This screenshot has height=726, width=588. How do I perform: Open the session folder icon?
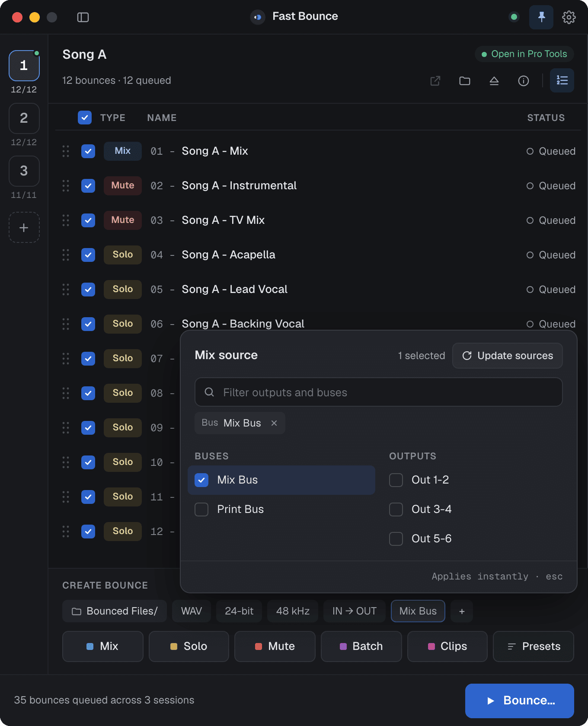[465, 81]
